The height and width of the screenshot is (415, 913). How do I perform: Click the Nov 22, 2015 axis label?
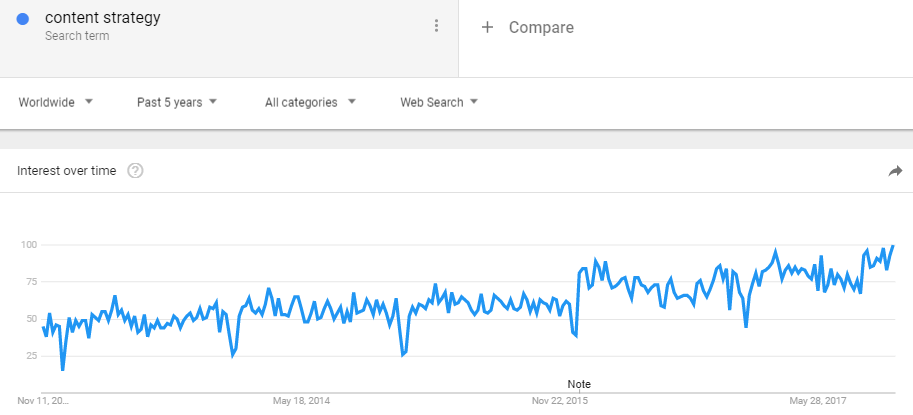coord(560,401)
